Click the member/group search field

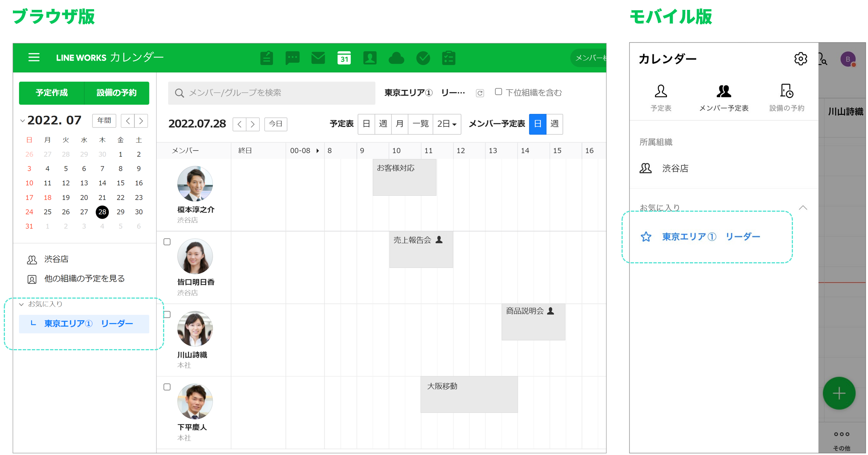[272, 93]
